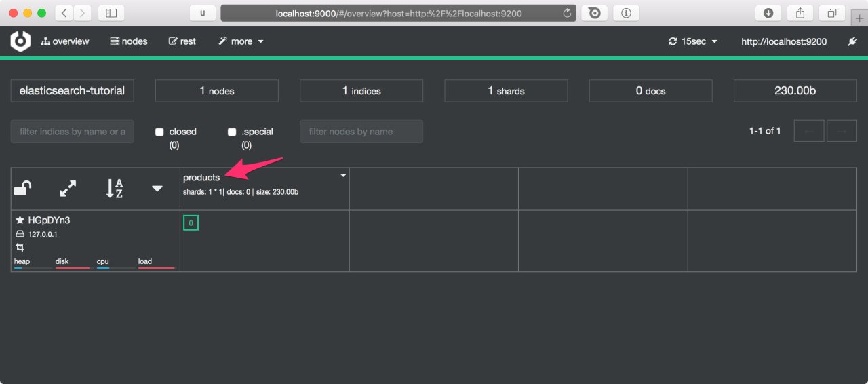Click the 1 nodes counter
The width and height of the screenshot is (868, 384).
[217, 91]
